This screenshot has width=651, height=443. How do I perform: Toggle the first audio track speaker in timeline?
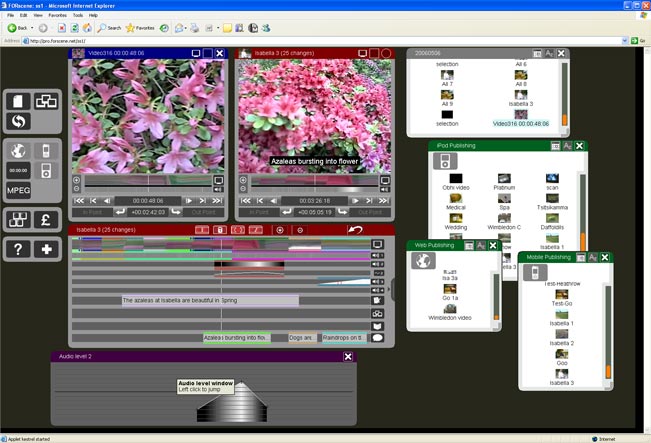coord(378,256)
